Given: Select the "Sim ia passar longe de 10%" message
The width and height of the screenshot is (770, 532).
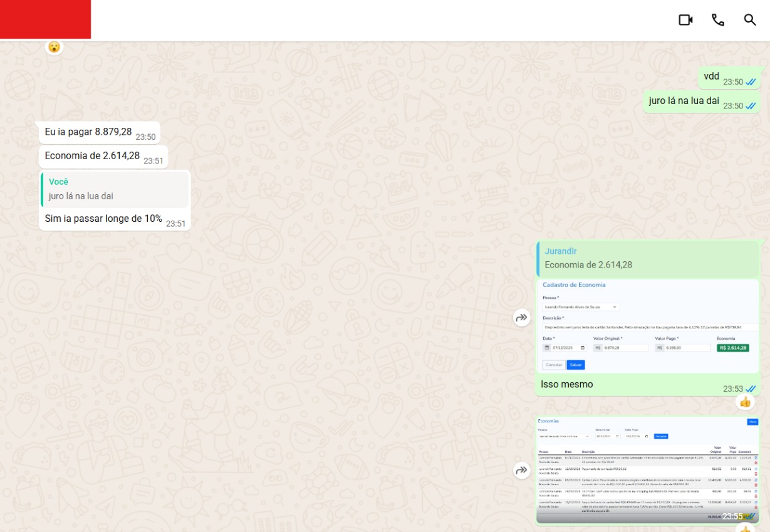Looking at the screenshot, I should pyautogui.click(x=103, y=219).
